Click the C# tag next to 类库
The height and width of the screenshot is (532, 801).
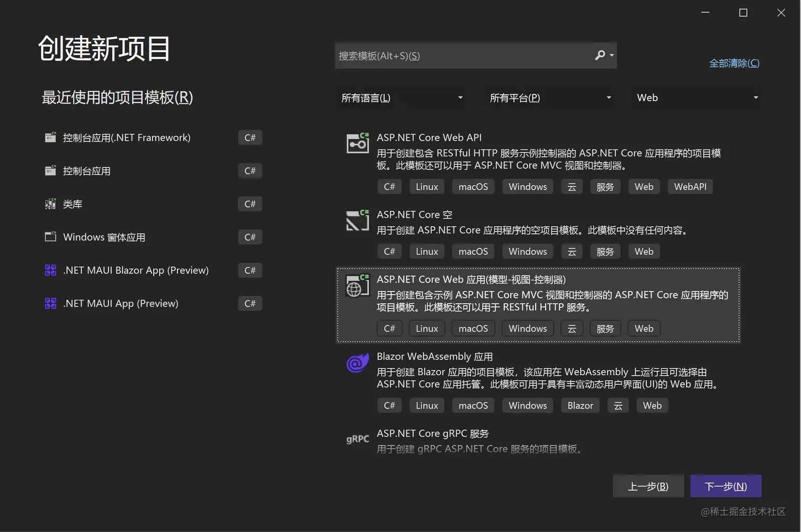click(250, 204)
